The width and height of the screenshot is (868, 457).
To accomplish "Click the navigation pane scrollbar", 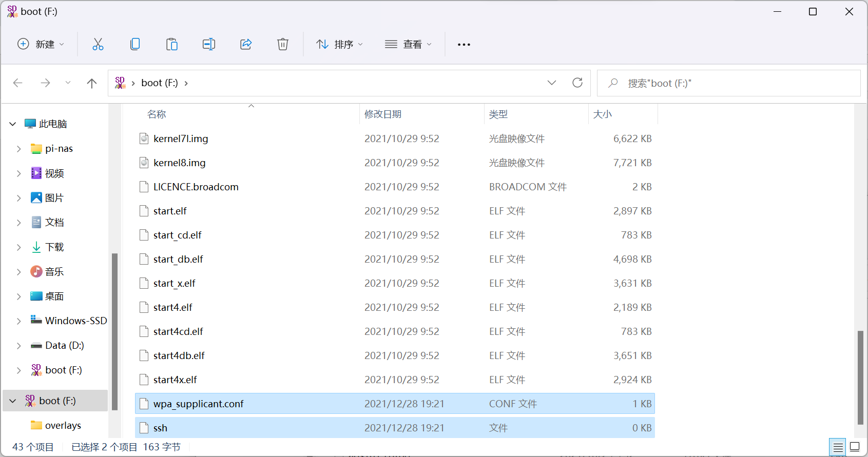I will click(115, 332).
